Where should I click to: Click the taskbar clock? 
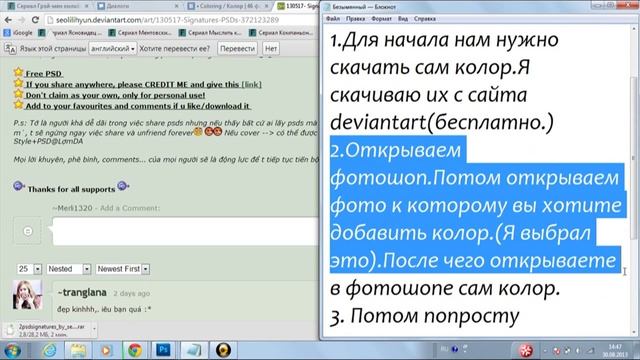[615, 351]
